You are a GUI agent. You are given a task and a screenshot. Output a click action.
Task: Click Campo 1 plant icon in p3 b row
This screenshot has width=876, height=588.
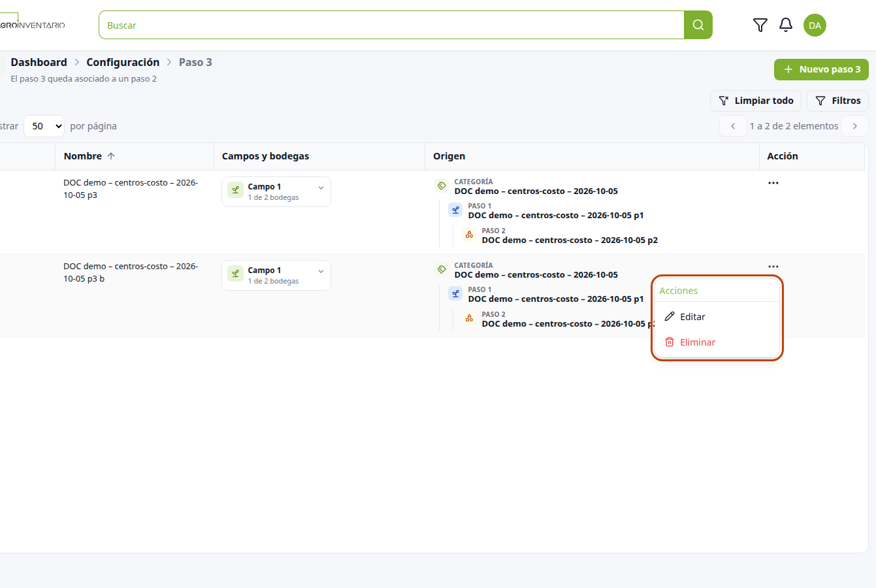coord(235,274)
